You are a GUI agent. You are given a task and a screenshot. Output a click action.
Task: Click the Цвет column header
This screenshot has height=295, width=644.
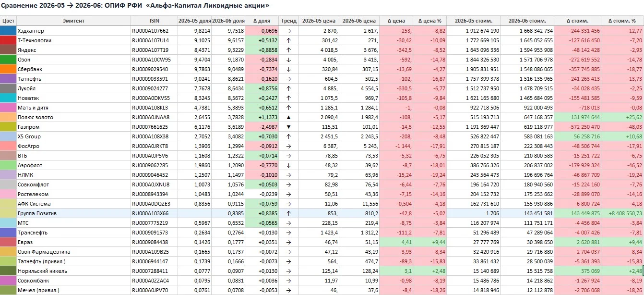8,21
